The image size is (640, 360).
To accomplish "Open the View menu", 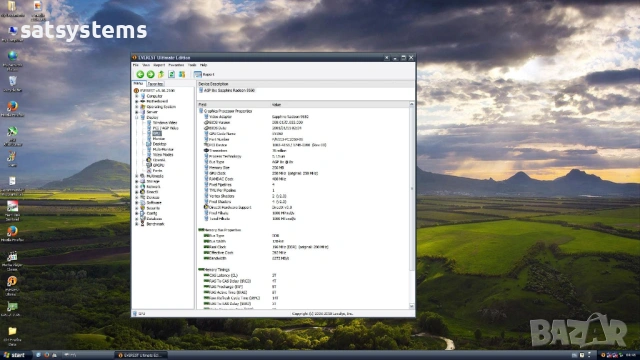I will pos(146,65).
